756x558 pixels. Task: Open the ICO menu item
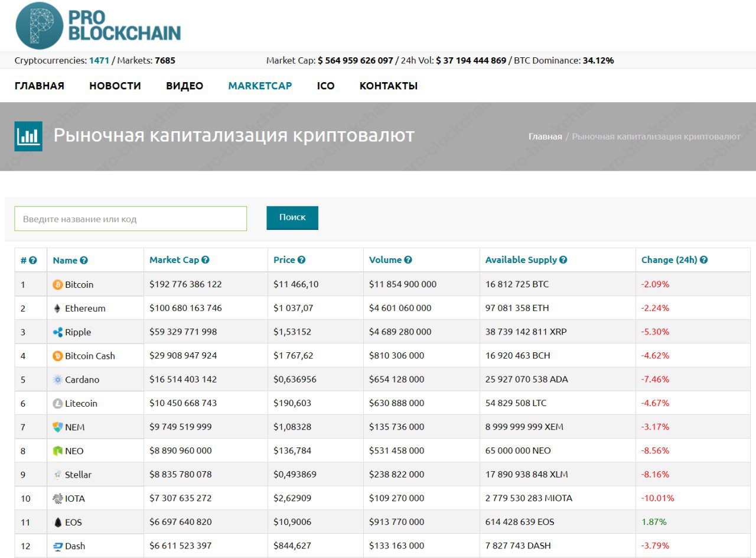(x=326, y=86)
